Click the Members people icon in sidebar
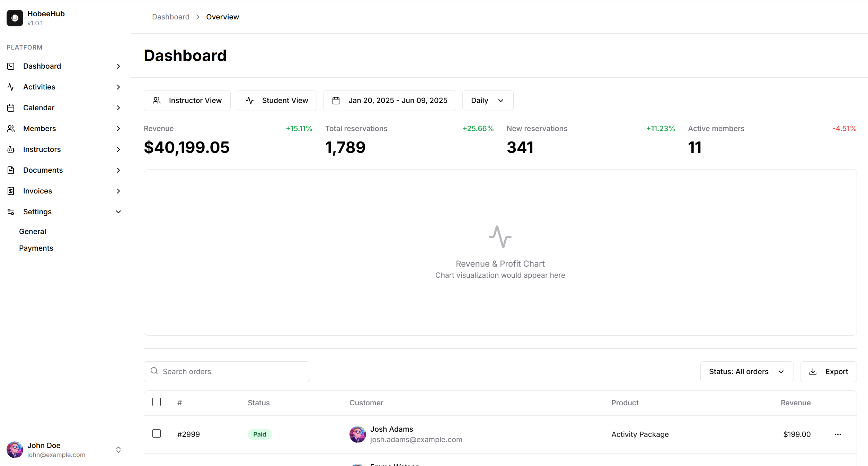868x466 pixels. pos(11,129)
